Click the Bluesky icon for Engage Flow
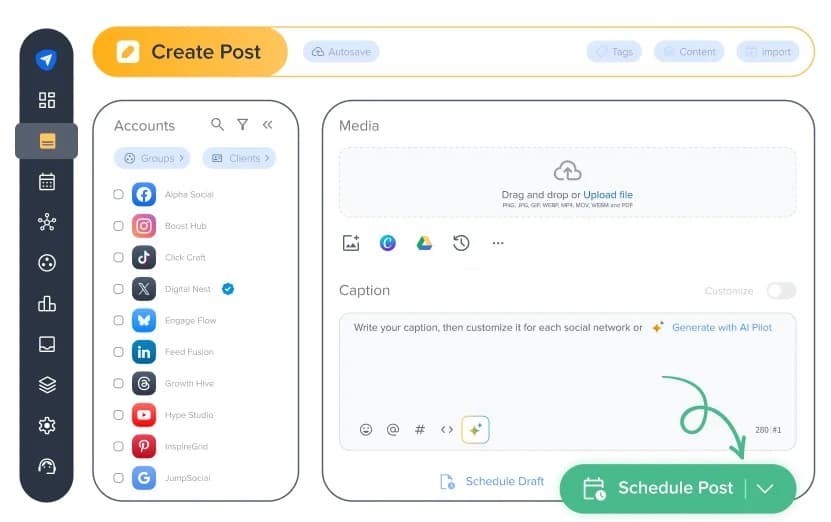The height and width of the screenshot is (522, 831). [x=144, y=321]
